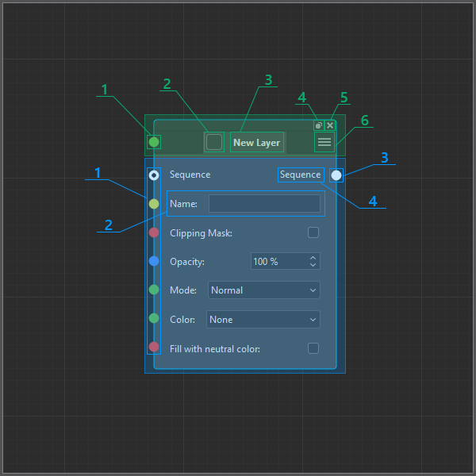Open the Mode dropdown set to Normal
This screenshot has width=476, height=476.
pyautogui.click(x=263, y=290)
